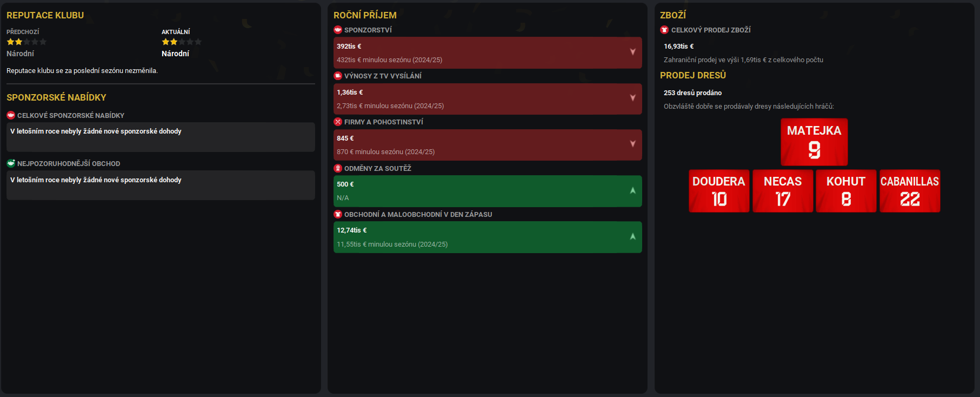The width and height of the screenshot is (980, 397).
Task: Click the trophy icon beside ODMĚNY ZA SOUTĚŽ
Action: pyautogui.click(x=338, y=168)
